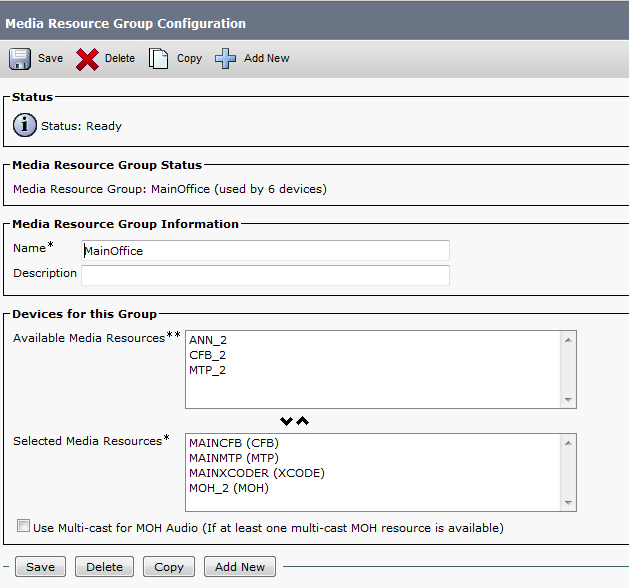
Task: Enable Use Multi-cast for MOH Audio checkbox
Action: coord(23,527)
